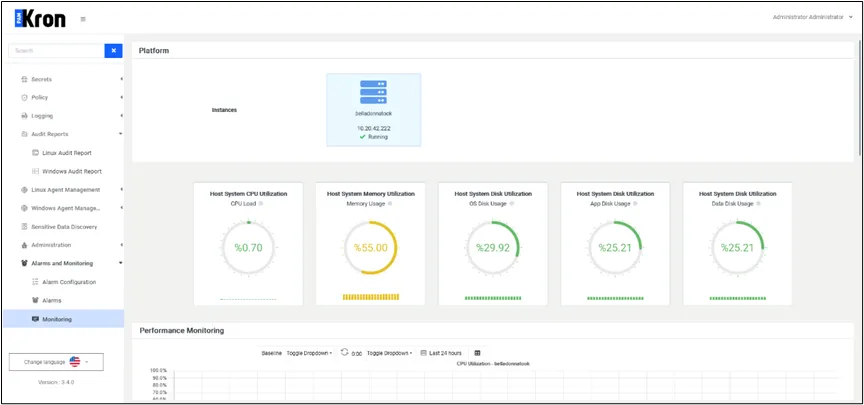Click the info dot next to Memory Usage
The image size is (864, 405).
(390, 204)
